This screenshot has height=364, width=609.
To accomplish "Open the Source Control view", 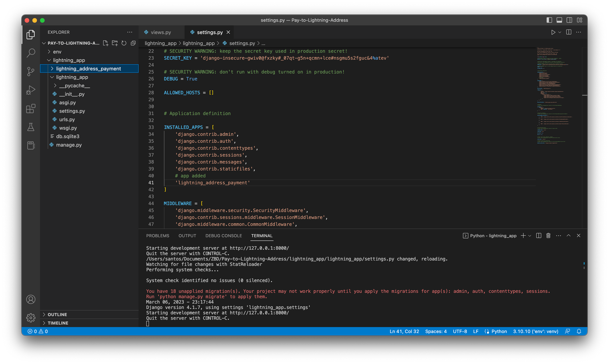I will tap(31, 72).
